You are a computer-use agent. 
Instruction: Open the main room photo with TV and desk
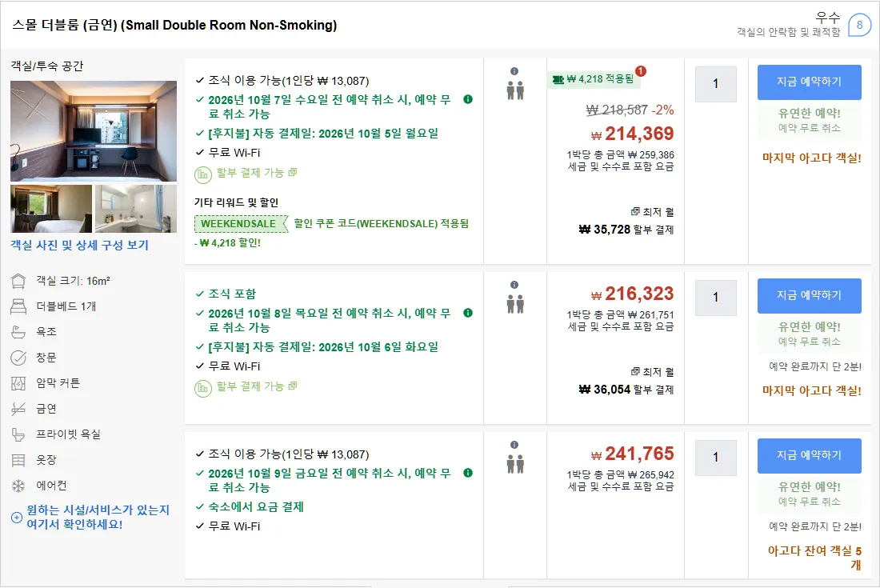[93, 131]
